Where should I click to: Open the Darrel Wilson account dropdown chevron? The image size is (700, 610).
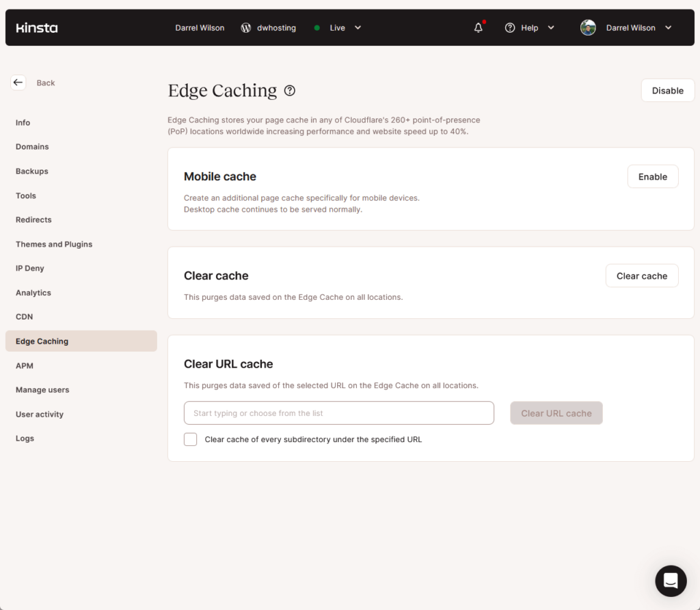coord(669,28)
